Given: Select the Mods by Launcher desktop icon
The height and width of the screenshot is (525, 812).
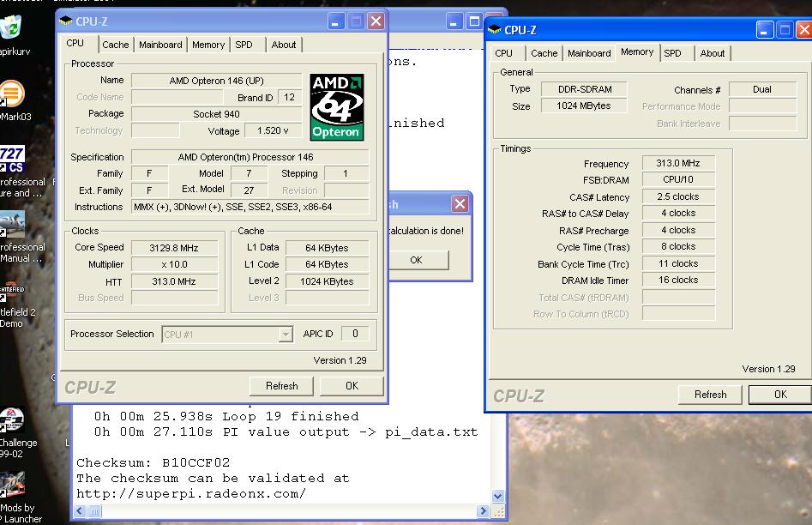Looking at the screenshot, I should click(12, 485).
